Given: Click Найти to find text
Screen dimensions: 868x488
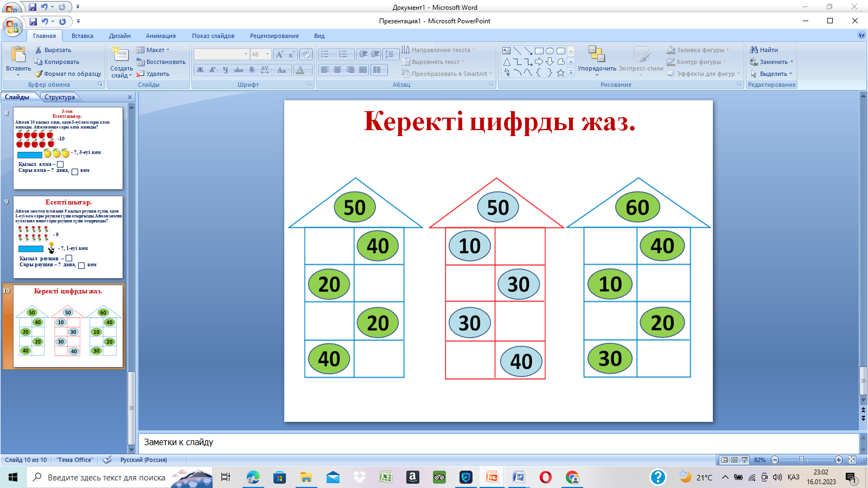Looking at the screenshot, I should tap(764, 50).
